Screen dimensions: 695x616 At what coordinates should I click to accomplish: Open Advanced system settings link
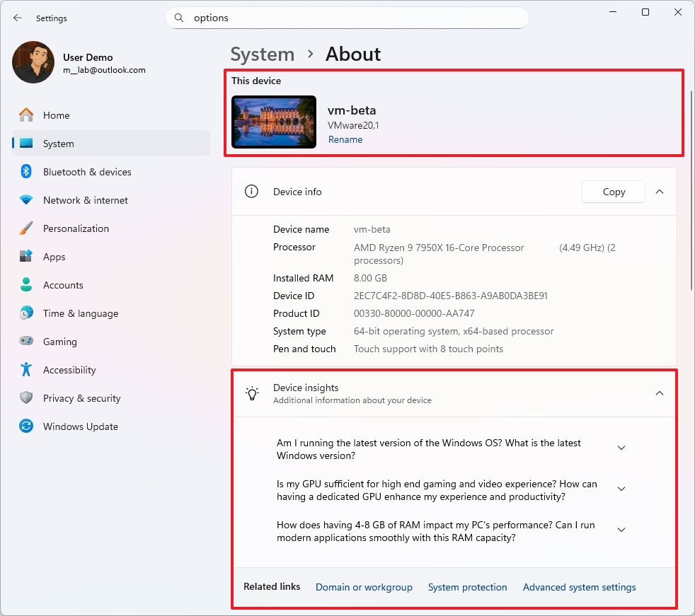(x=579, y=587)
